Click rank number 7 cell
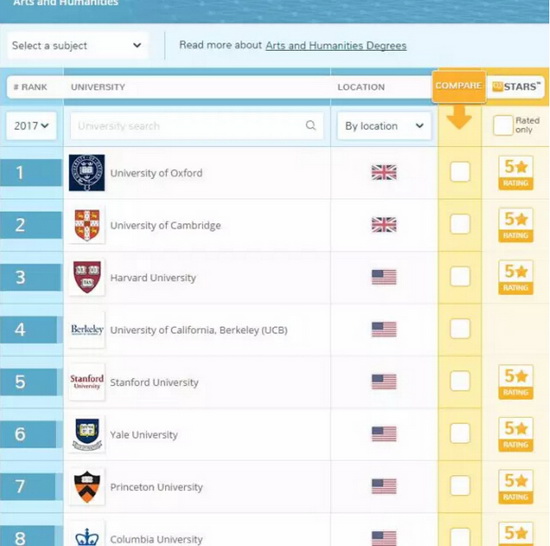The width and height of the screenshot is (550, 546). (x=28, y=486)
